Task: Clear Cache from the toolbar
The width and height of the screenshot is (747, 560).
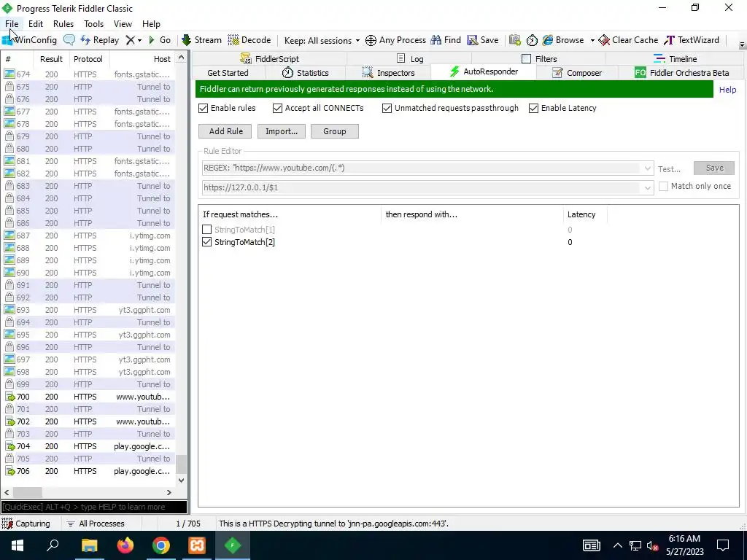Action: (628, 40)
